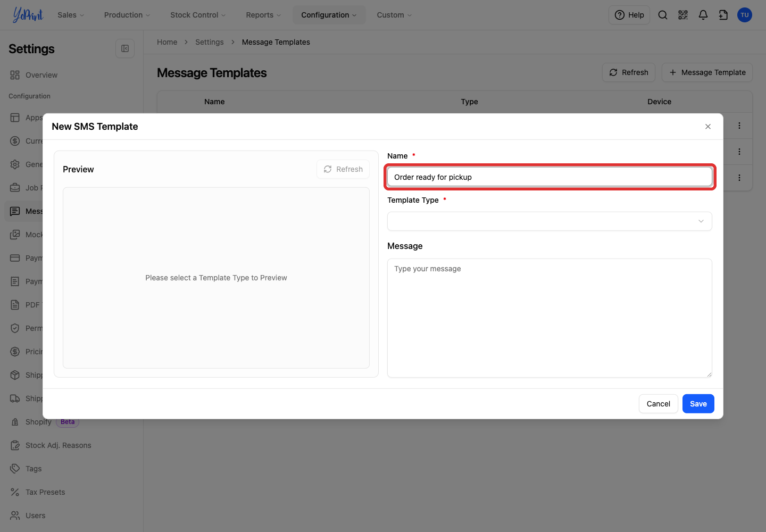Click the Name input field
Viewport: 766px width, 532px height.
coord(549,177)
